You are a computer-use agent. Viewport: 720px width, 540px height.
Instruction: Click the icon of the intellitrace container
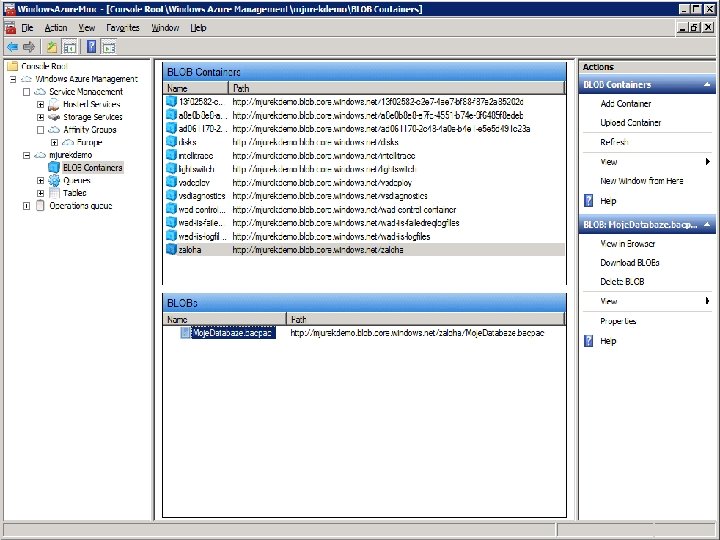click(x=171, y=155)
